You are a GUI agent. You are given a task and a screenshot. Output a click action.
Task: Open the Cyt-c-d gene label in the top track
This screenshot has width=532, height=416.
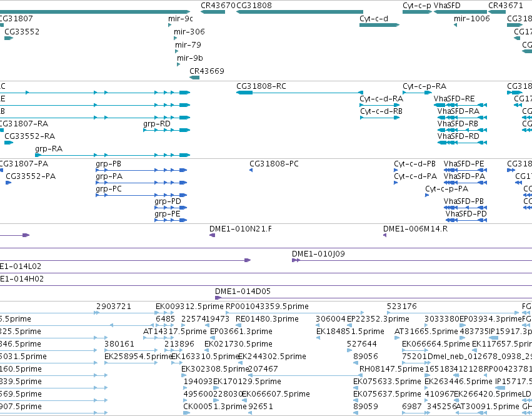(x=374, y=19)
